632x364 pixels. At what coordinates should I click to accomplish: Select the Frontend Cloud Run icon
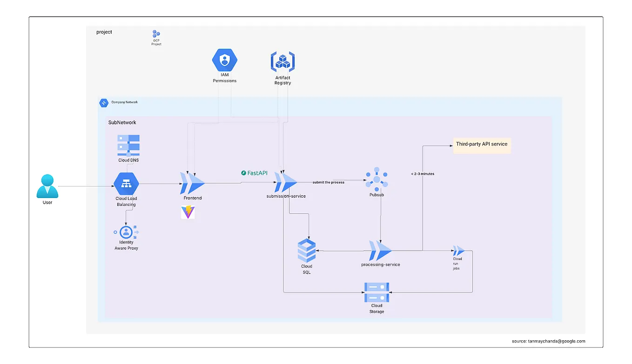point(191,183)
